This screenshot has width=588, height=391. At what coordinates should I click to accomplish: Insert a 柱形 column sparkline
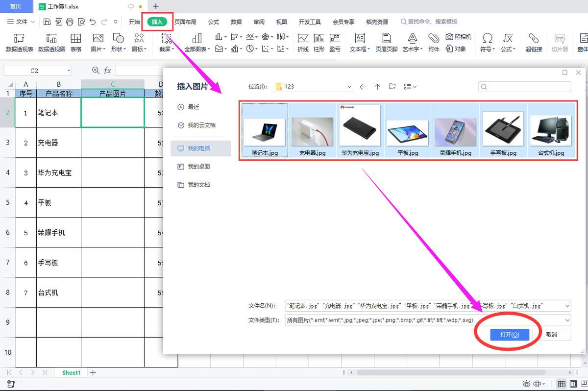[319, 43]
